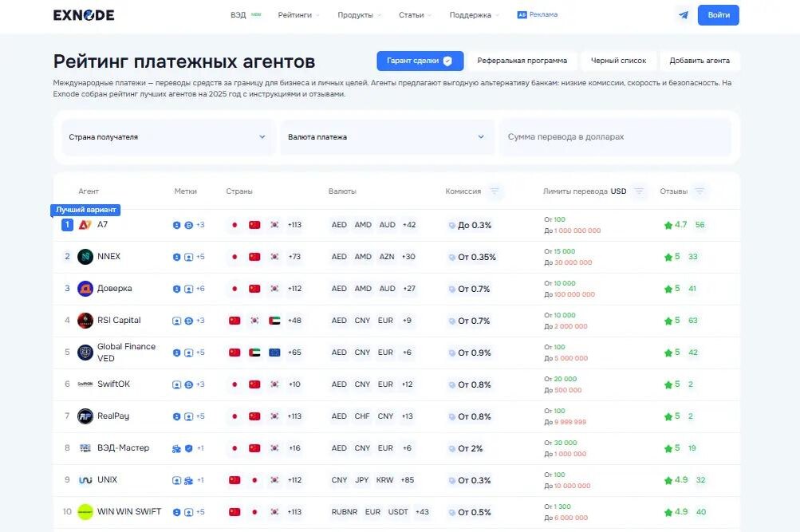Image resolution: width=800 pixels, height=532 pixels.
Task: Open the Валюта платежа dropdown
Action: [x=387, y=136]
